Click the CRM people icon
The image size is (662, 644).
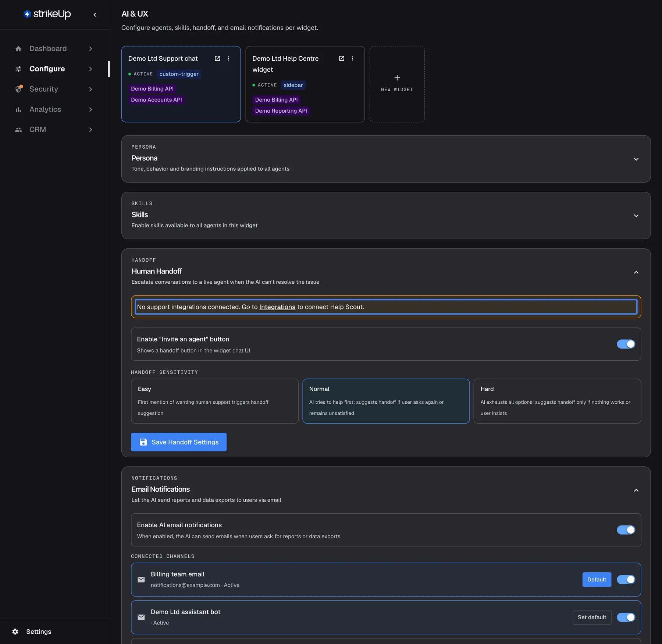click(x=18, y=130)
